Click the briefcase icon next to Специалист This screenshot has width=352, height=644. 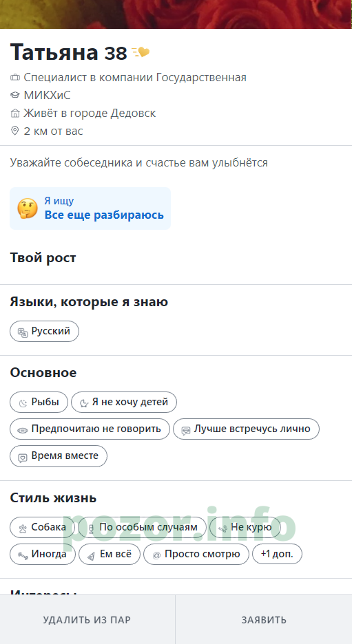[x=14, y=77]
